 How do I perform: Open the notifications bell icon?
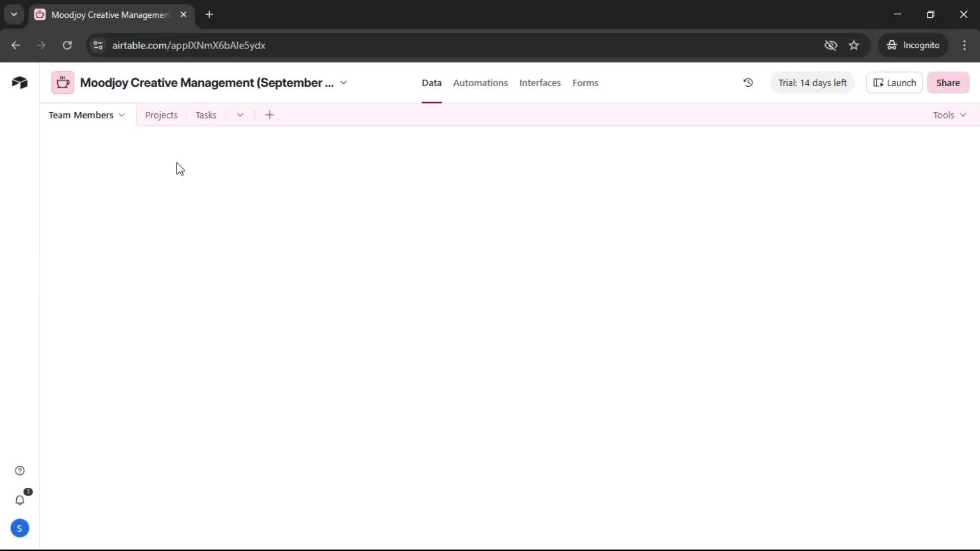click(x=19, y=500)
